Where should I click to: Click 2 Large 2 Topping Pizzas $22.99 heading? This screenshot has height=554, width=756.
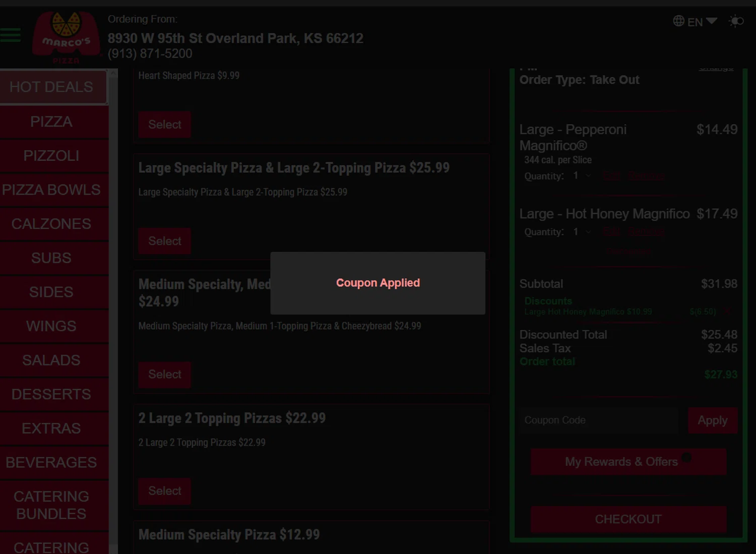[x=232, y=418]
